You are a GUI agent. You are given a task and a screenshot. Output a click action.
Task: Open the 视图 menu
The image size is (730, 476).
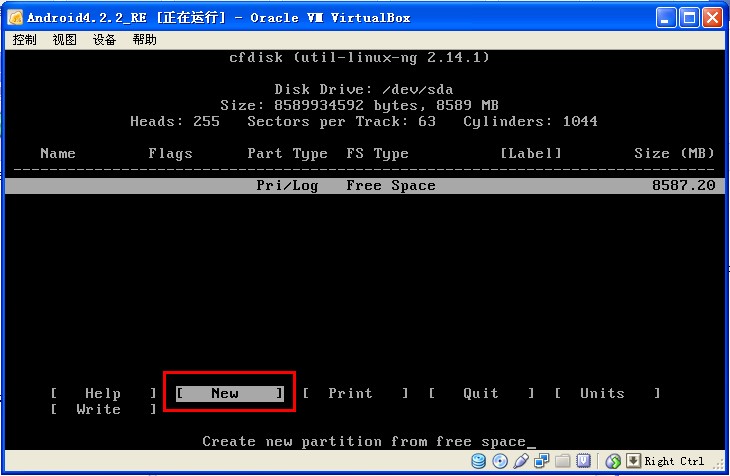point(64,40)
